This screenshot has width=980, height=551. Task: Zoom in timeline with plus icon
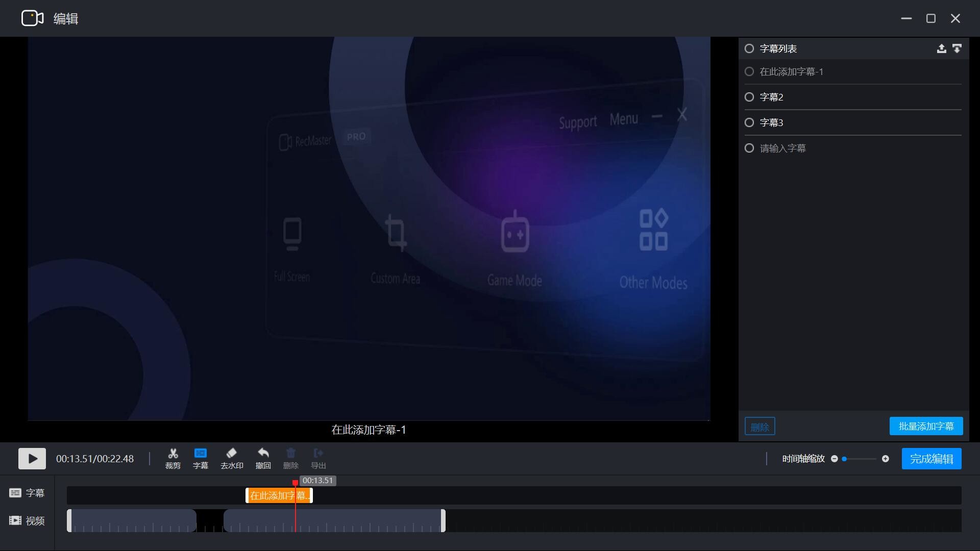[886, 459]
